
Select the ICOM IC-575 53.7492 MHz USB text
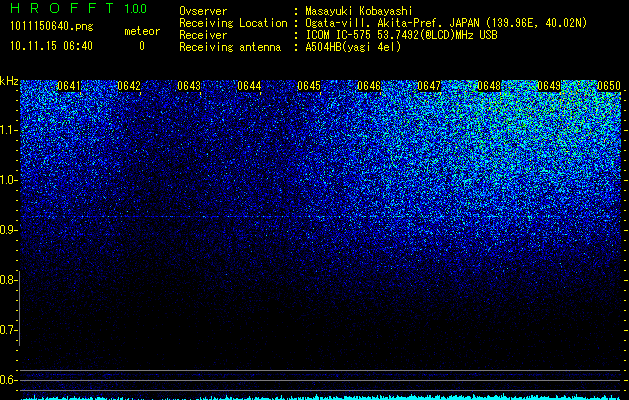[x=402, y=35]
